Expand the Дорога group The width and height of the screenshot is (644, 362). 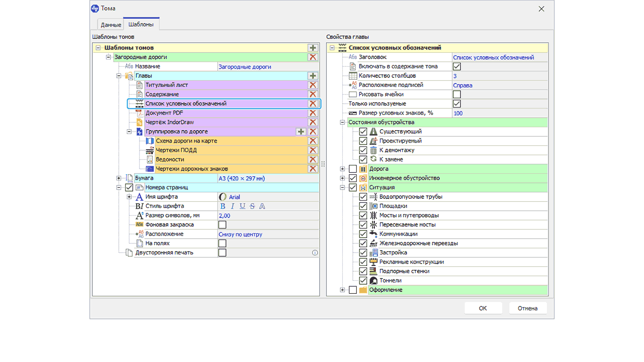(343, 169)
